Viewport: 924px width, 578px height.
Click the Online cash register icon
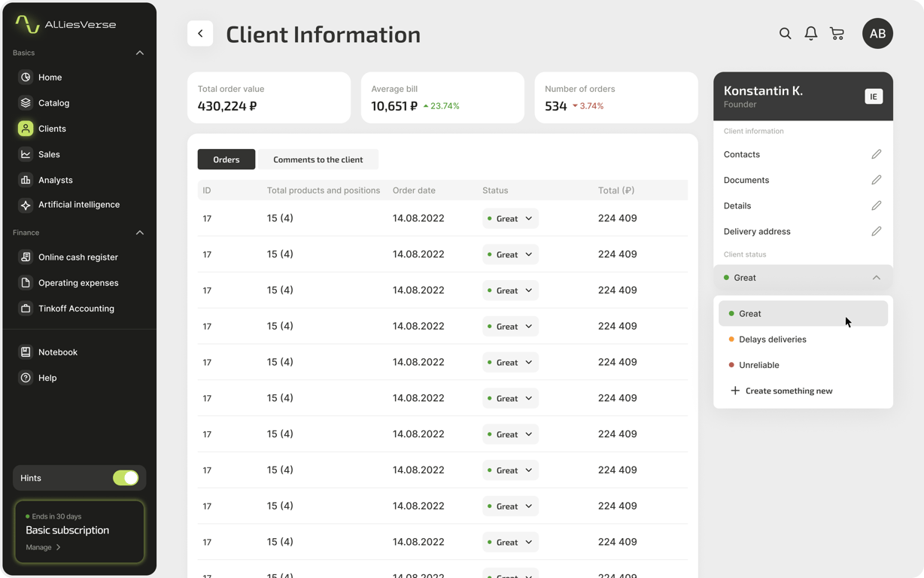pyautogui.click(x=26, y=257)
